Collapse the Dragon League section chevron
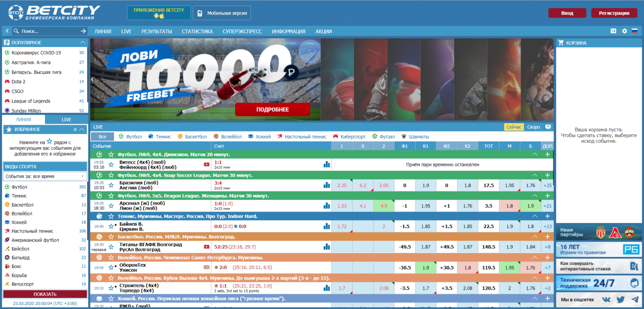Viewport: 644px width, 309px height. click(535, 196)
